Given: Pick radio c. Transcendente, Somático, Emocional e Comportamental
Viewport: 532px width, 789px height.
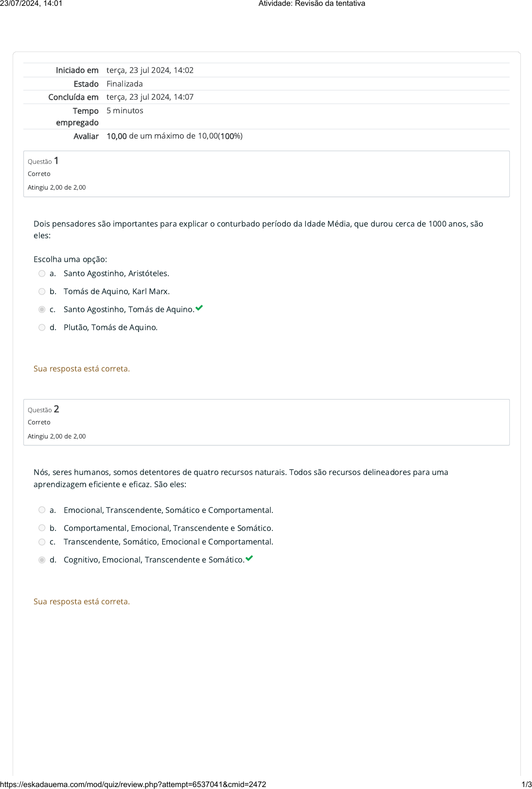Looking at the screenshot, I should click(42, 542).
